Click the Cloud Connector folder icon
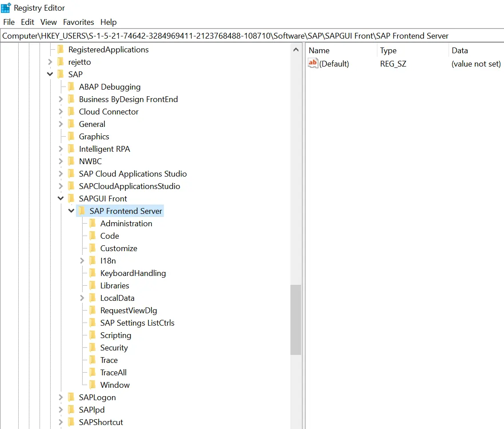Screen dimensions: 504x429 pyautogui.click(x=71, y=111)
